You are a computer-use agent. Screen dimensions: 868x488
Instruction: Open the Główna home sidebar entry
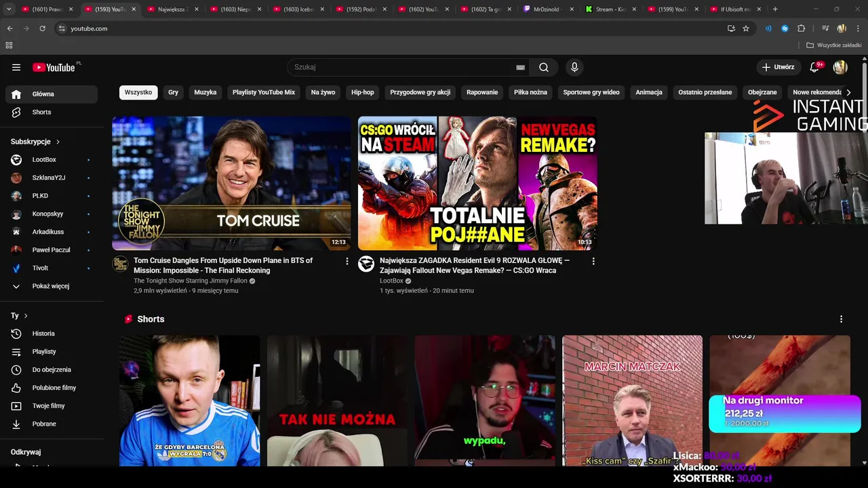click(x=52, y=94)
